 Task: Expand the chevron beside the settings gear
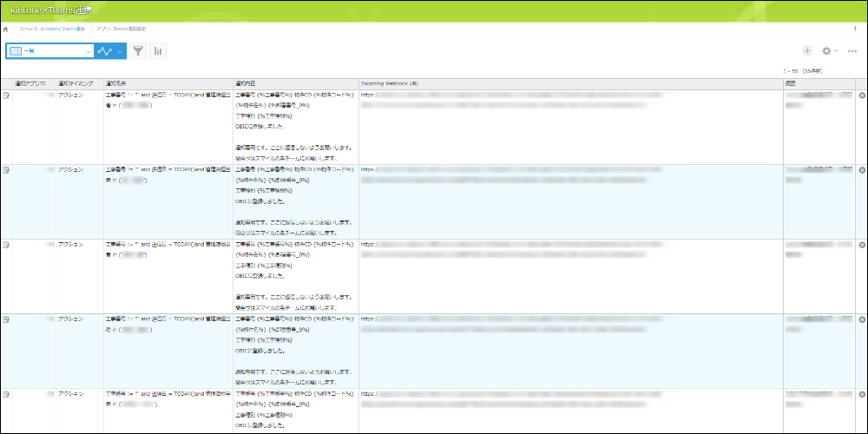tap(836, 51)
